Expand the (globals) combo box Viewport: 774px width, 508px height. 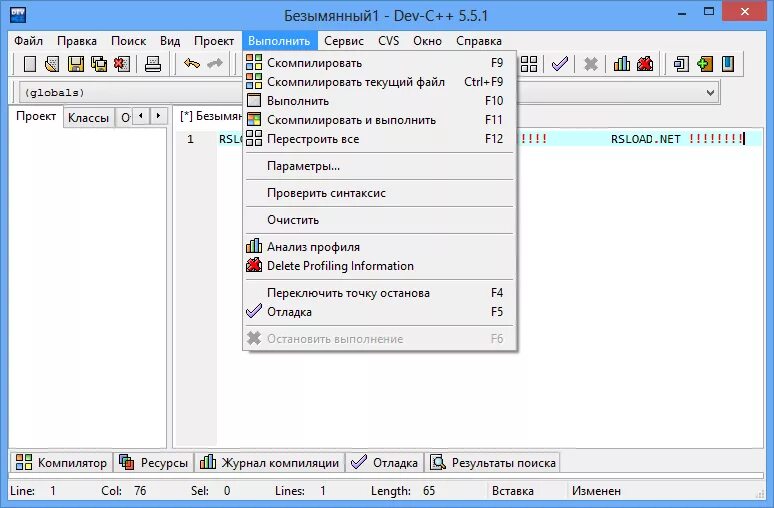click(131, 92)
